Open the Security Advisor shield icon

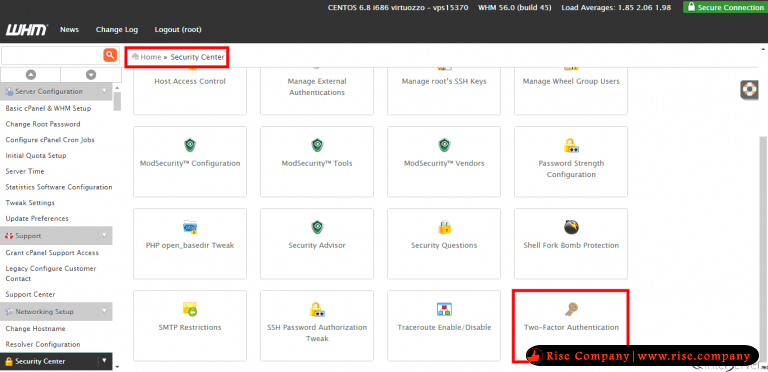(316, 227)
